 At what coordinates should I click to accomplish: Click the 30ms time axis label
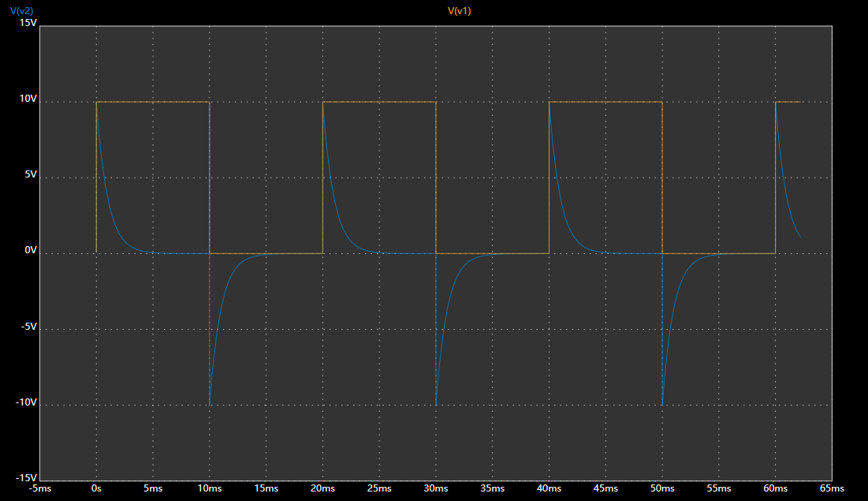(x=436, y=489)
